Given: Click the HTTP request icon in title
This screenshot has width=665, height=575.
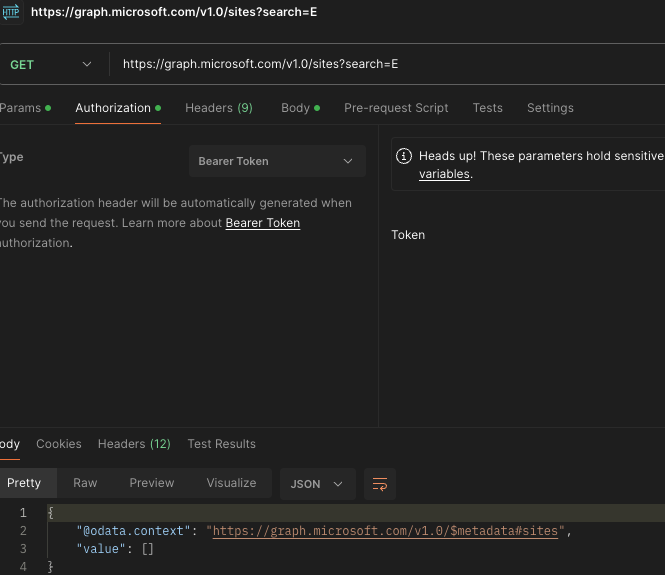Looking at the screenshot, I should pyautogui.click(x=11, y=12).
